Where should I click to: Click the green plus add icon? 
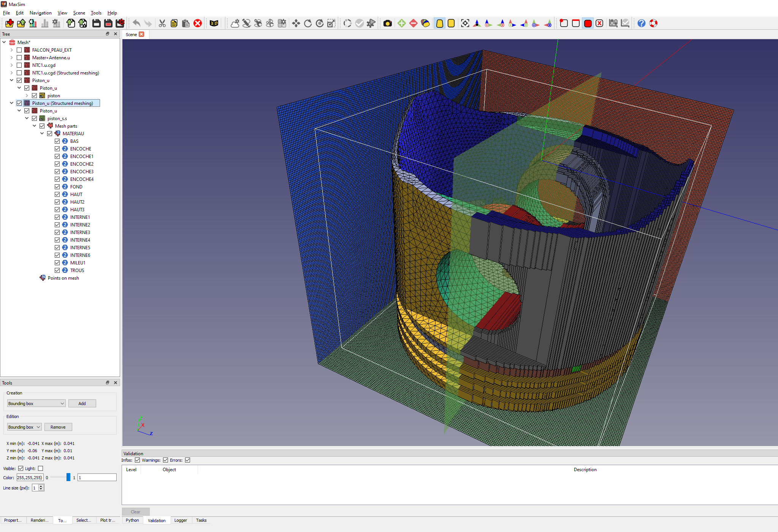[401, 23]
